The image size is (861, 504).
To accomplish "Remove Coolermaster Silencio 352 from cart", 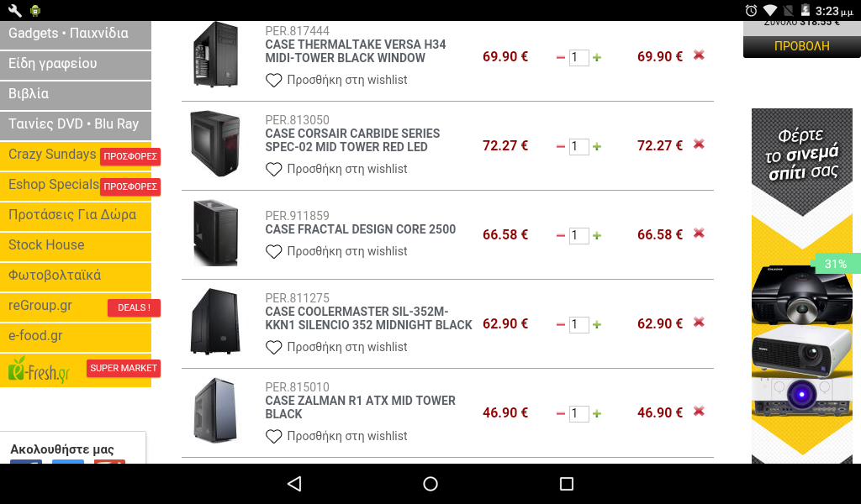I will pyautogui.click(x=699, y=322).
